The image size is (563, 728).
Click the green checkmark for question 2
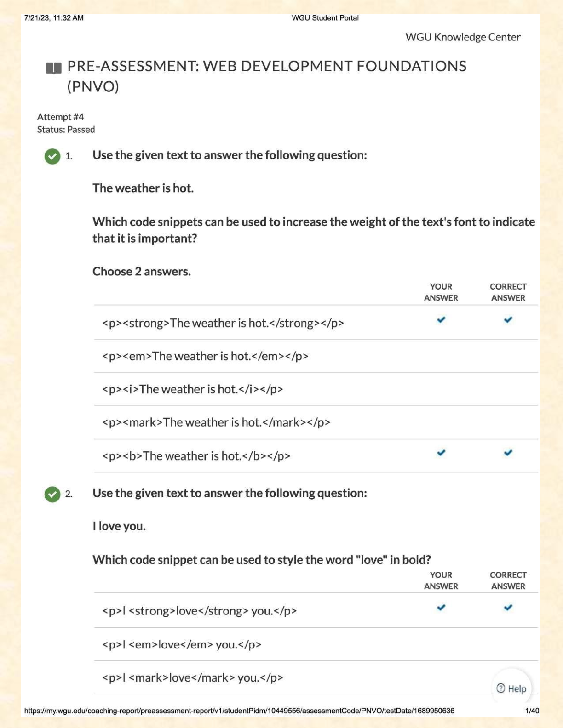52,495
